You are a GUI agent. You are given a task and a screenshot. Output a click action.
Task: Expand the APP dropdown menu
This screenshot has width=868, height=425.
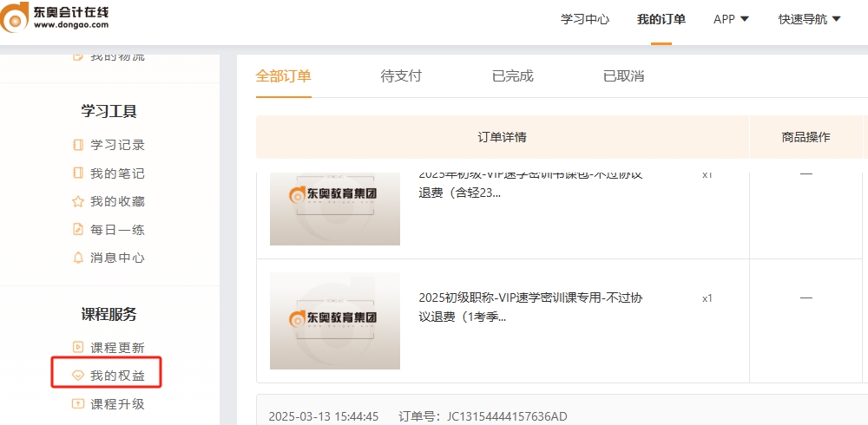[731, 19]
